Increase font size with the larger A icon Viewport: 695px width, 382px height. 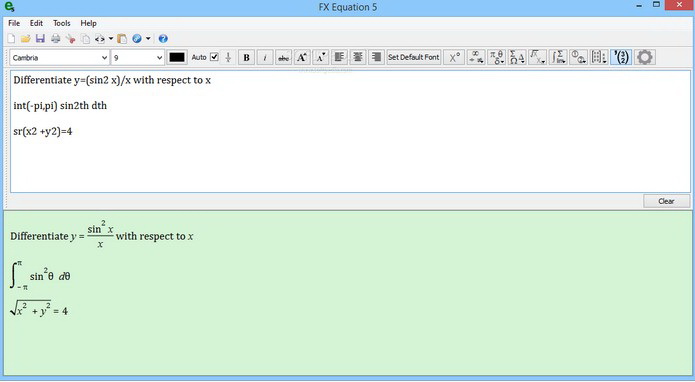tap(302, 58)
